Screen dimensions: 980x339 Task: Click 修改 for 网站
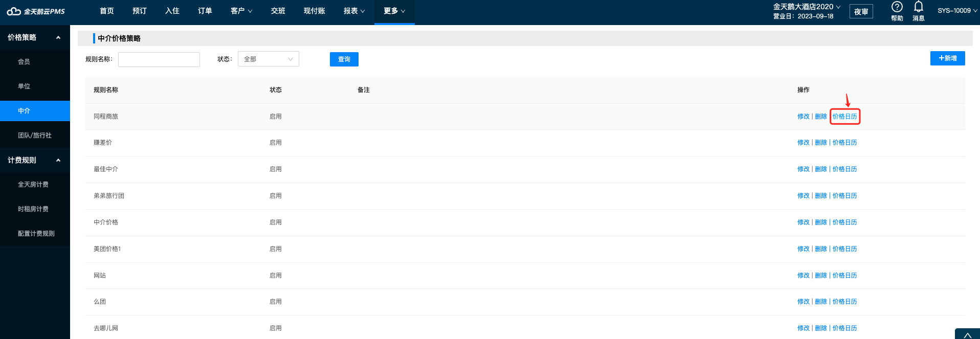coord(804,276)
